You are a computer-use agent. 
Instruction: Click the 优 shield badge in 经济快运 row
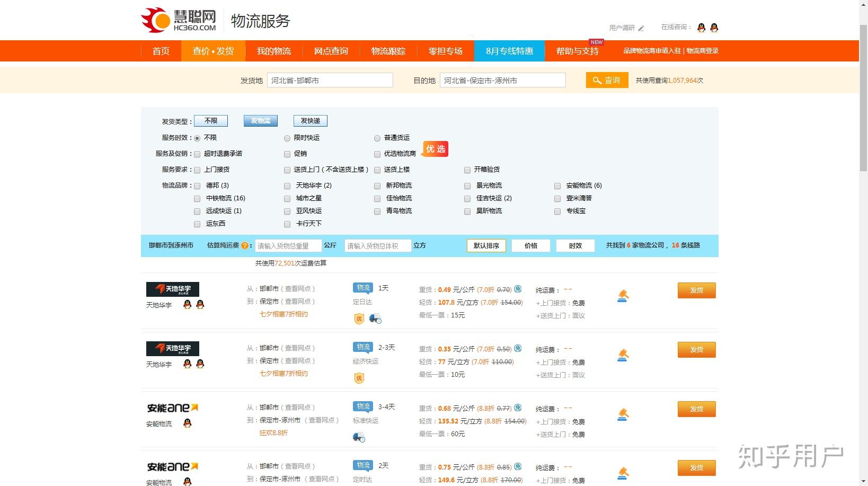(x=359, y=378)
